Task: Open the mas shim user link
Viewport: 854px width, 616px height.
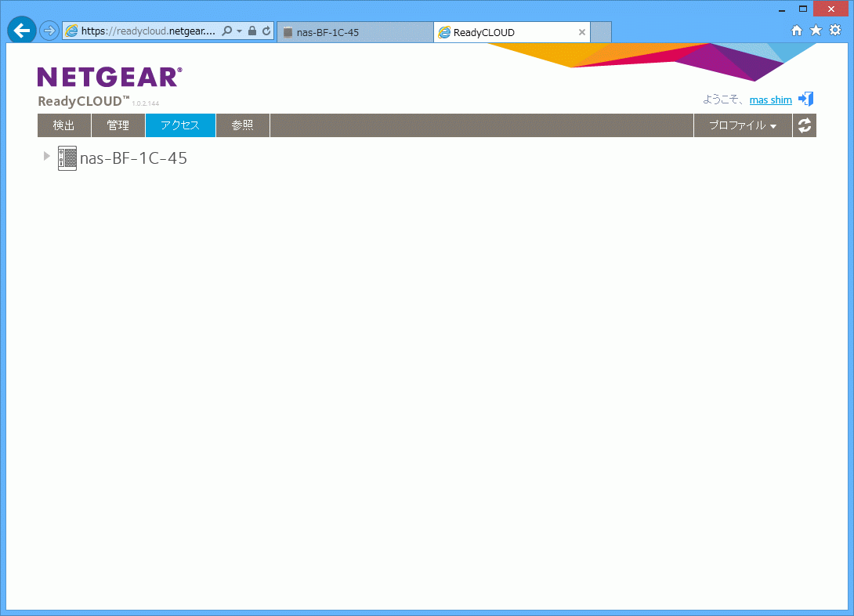Action: point(770,100)
